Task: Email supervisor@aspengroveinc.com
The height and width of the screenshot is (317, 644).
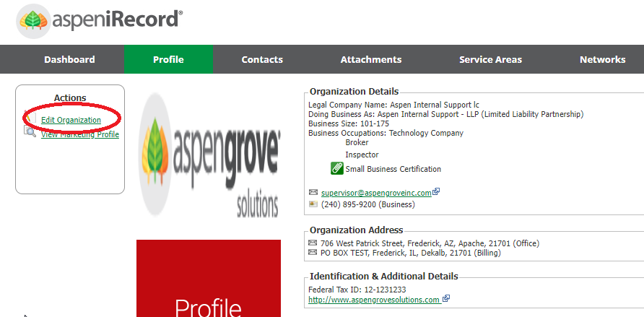Action: click(376, 193)
